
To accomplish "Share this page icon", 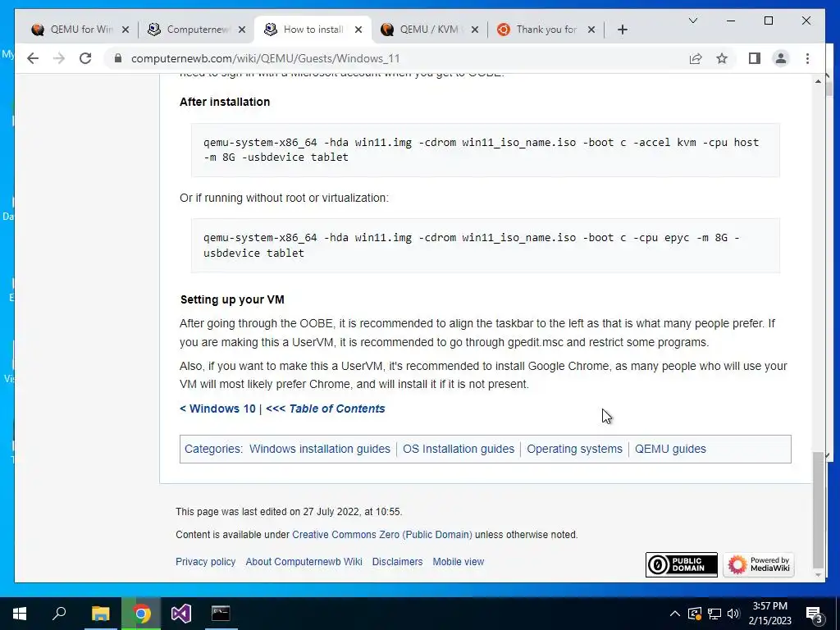I will [x=696, y=58].
